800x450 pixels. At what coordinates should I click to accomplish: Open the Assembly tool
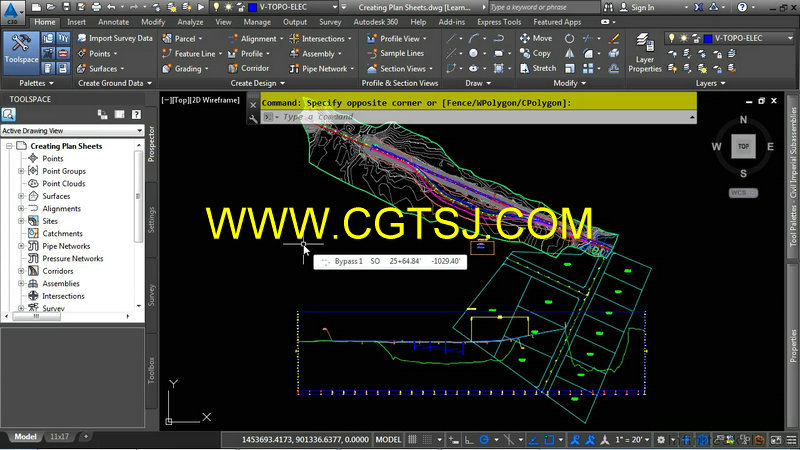[x=316, y=54]
